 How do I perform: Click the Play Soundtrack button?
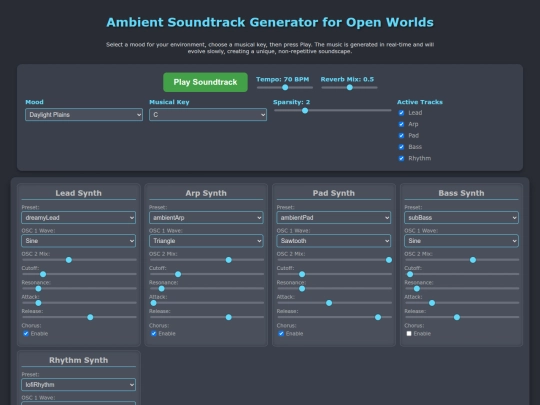tap(205, 82)
